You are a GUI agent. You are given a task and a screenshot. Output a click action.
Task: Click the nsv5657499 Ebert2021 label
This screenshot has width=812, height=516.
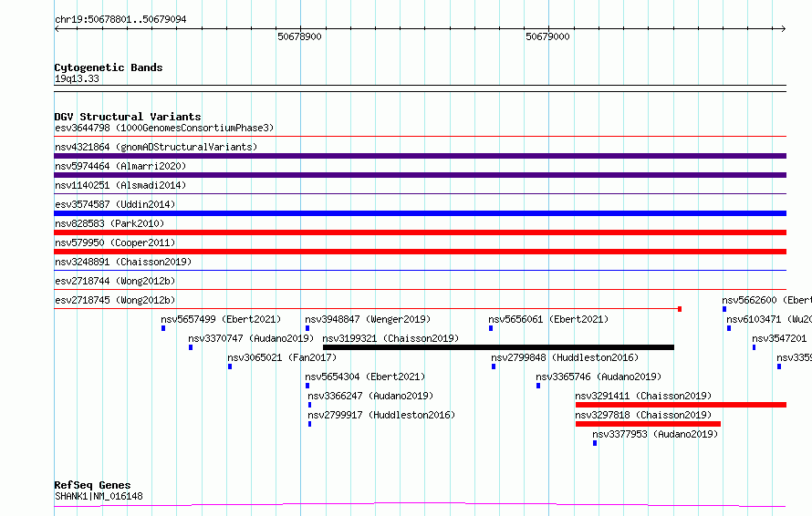tap(221, 319)
